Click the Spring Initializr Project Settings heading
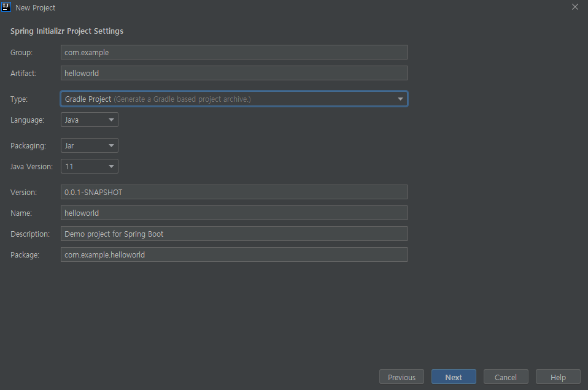 [67, 31]
